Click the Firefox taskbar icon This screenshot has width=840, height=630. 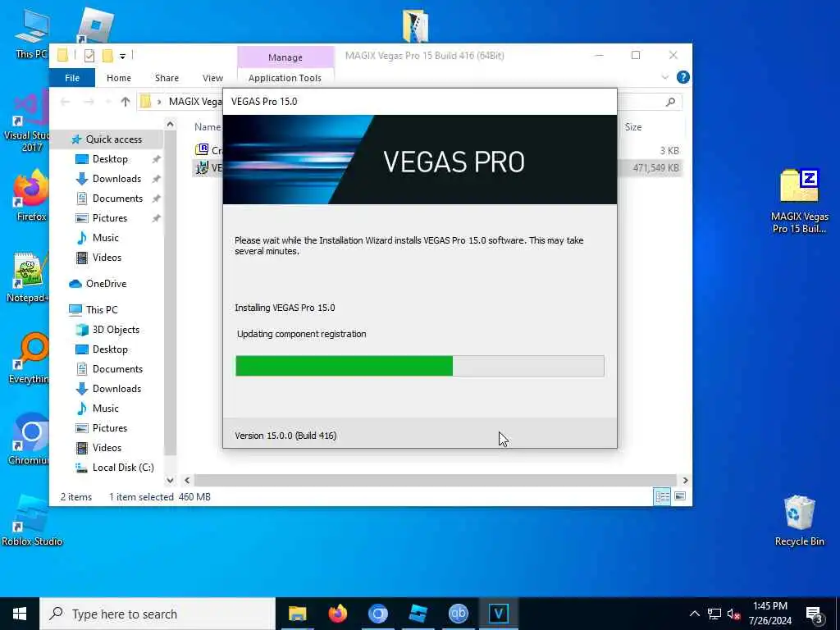tap(337, 614)
